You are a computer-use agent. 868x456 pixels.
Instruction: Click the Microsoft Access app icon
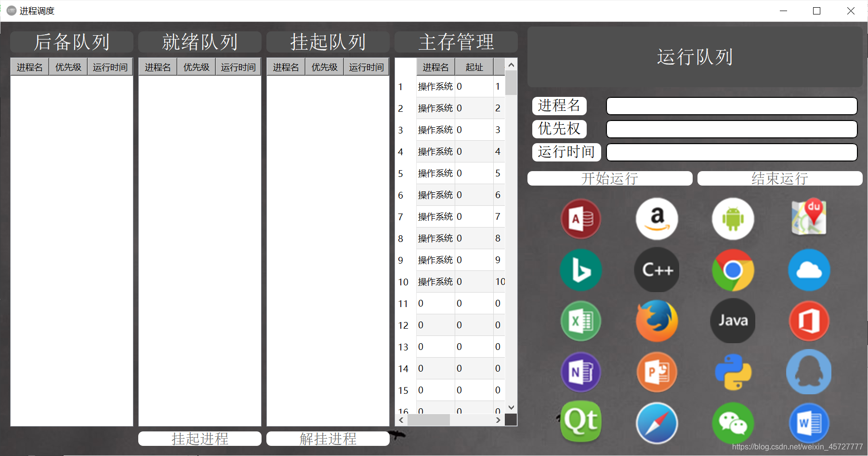coord(580,219)
